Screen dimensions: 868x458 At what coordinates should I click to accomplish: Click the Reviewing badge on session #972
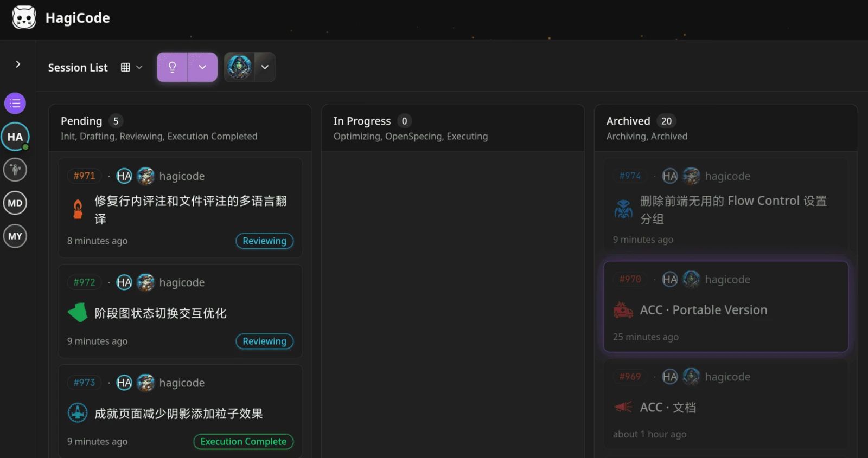pos(264,341)
